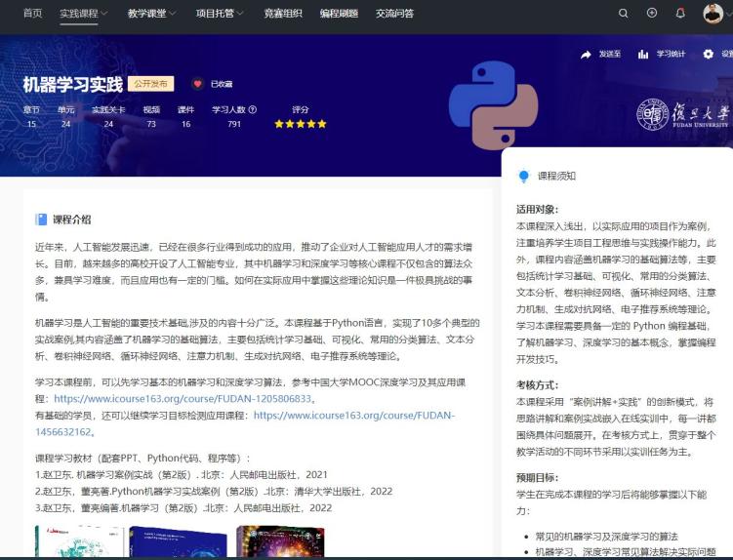Screen dimensions: 733x560
Task: Click the 课程介绍 book icon
Action: [x=41, y=220]
